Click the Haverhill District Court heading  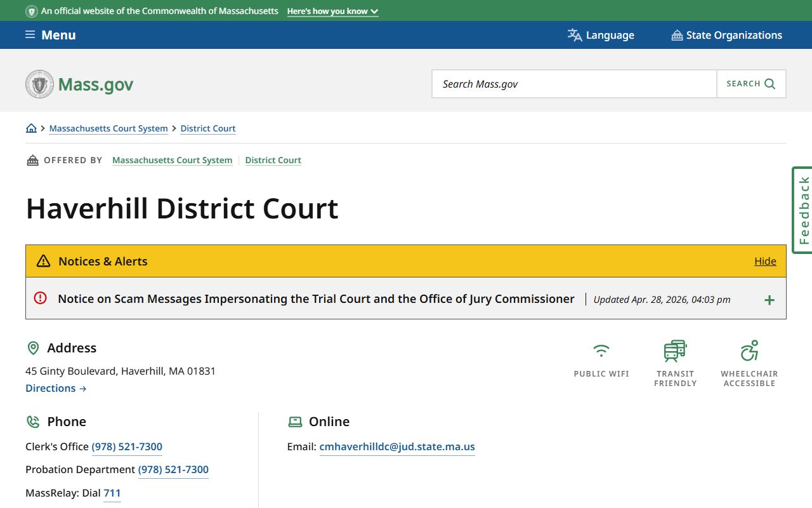pos(182,208)
